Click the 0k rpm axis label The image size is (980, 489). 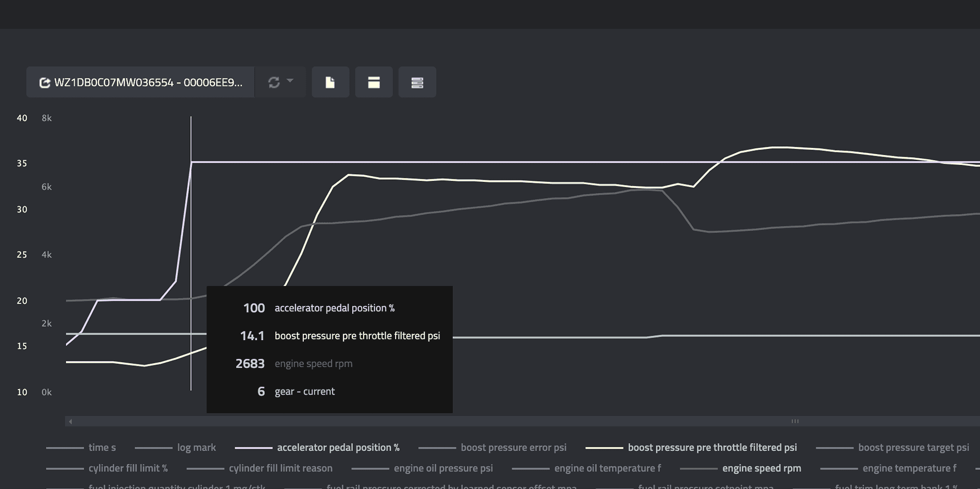[46, 392]
